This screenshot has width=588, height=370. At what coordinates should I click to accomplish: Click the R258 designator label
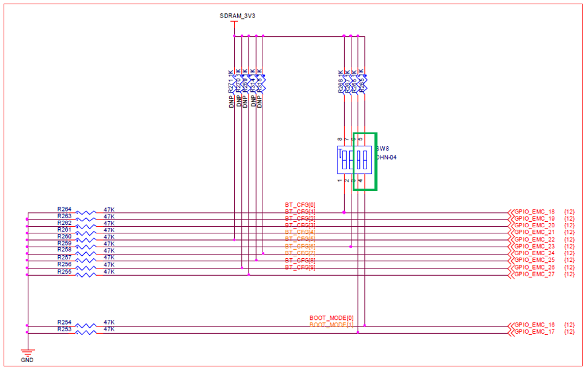(x=64, y=249)
